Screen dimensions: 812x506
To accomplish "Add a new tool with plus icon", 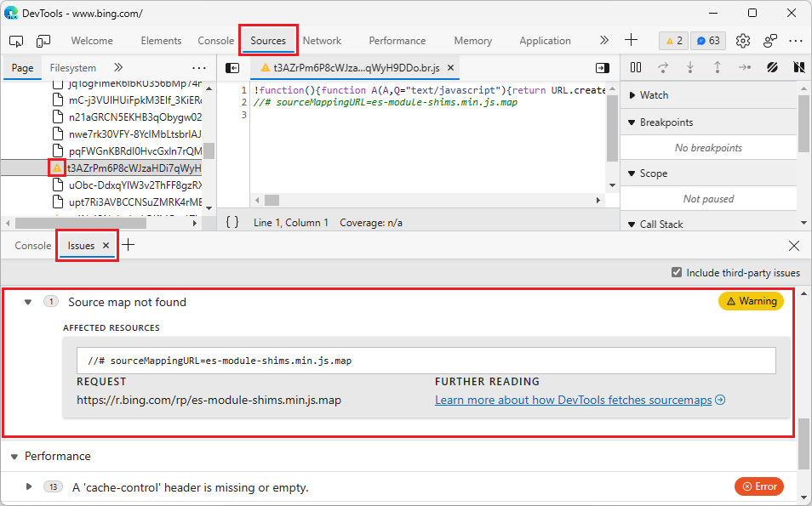I will click(631, 40).
